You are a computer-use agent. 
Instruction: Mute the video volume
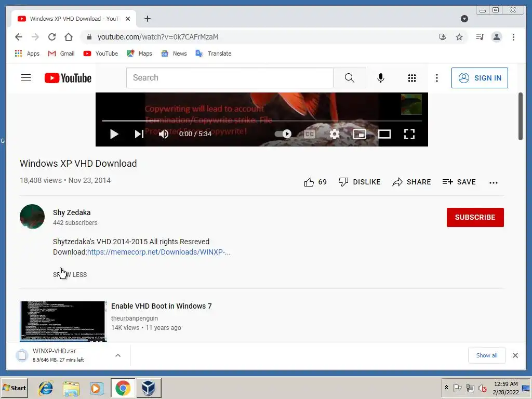(x=164, y=134)
